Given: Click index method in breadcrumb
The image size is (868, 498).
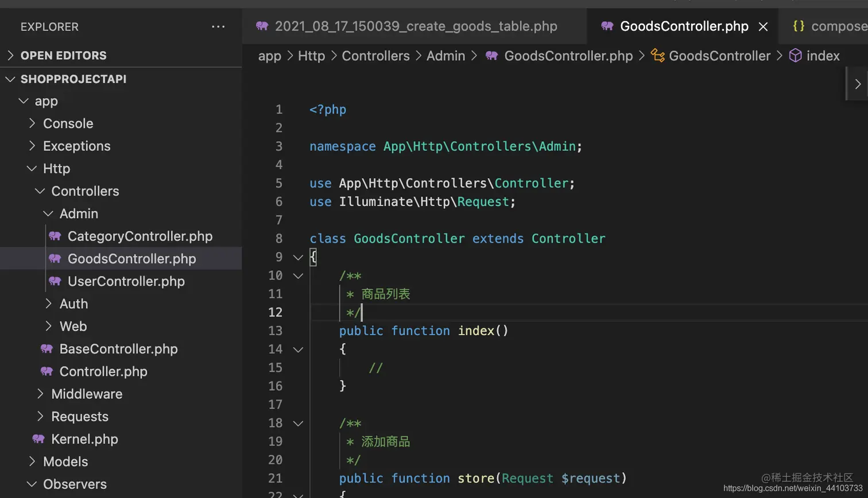Looking at the screenshot, I should coord(823,56).
